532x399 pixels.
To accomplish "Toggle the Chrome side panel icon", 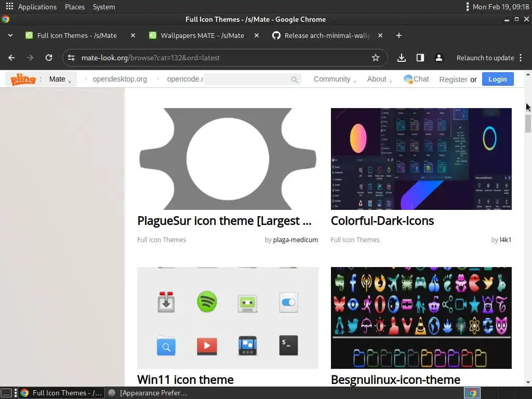I will (x=420, y=58).
